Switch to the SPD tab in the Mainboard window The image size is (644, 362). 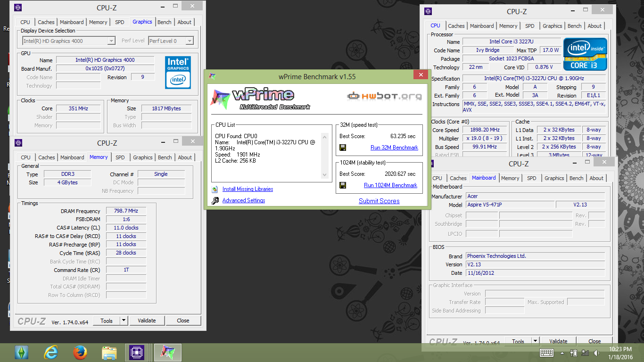[x=532, y=178]
